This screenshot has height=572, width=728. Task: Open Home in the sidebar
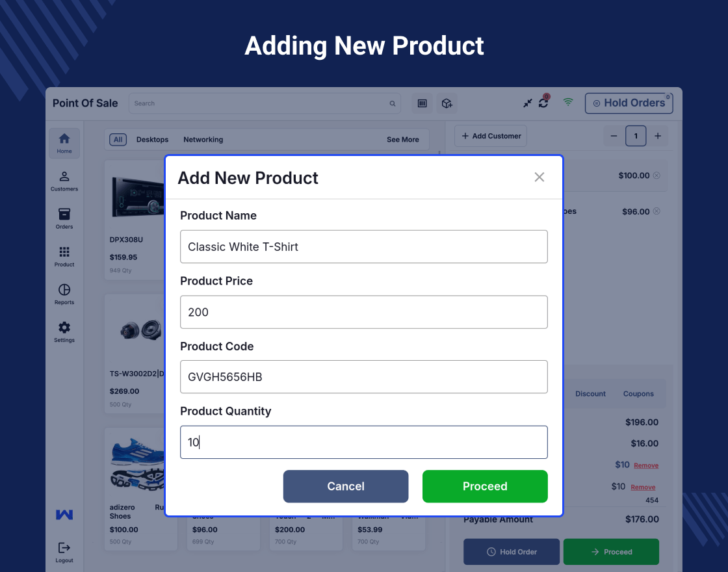[64, 143]
